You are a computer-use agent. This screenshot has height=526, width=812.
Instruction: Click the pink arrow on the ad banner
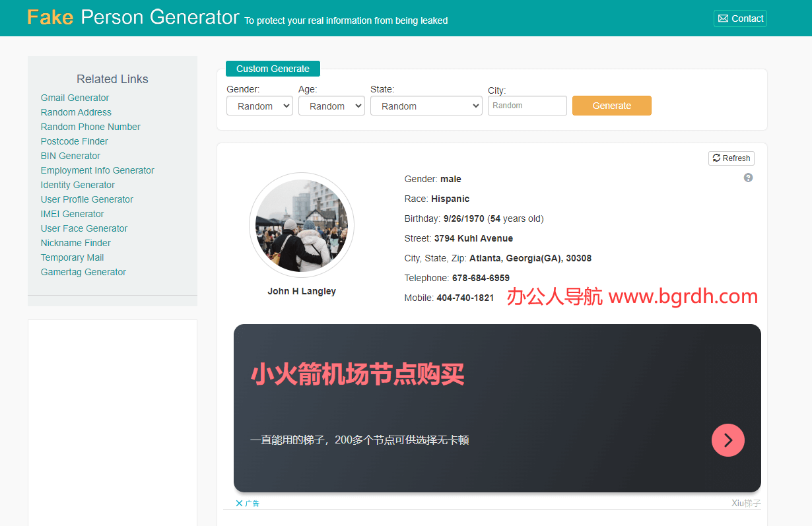tap(727, 440)
